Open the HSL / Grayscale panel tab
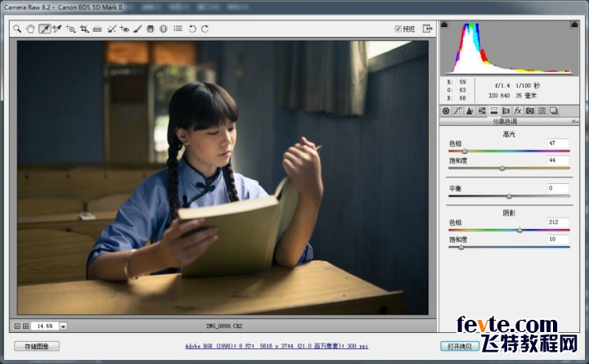Viewport: 589px width, 364px height. pos(482,110)
